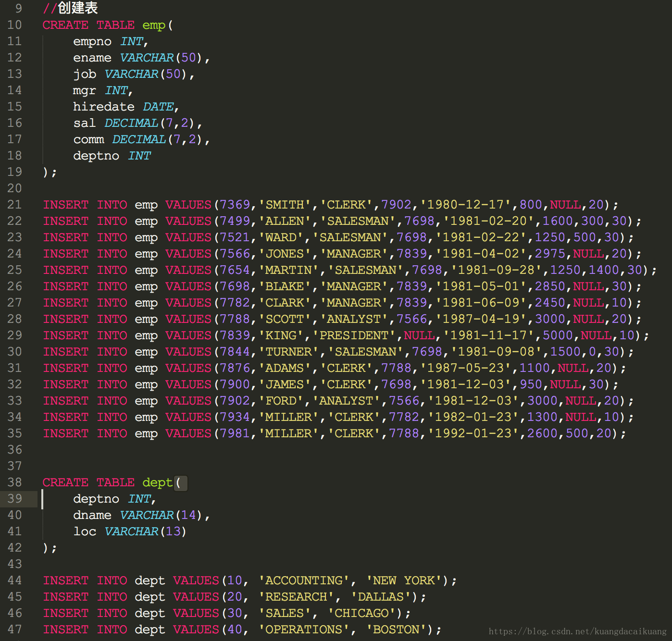
Task: Click the 'RESEARCH' string value
Action: [297, 597]
